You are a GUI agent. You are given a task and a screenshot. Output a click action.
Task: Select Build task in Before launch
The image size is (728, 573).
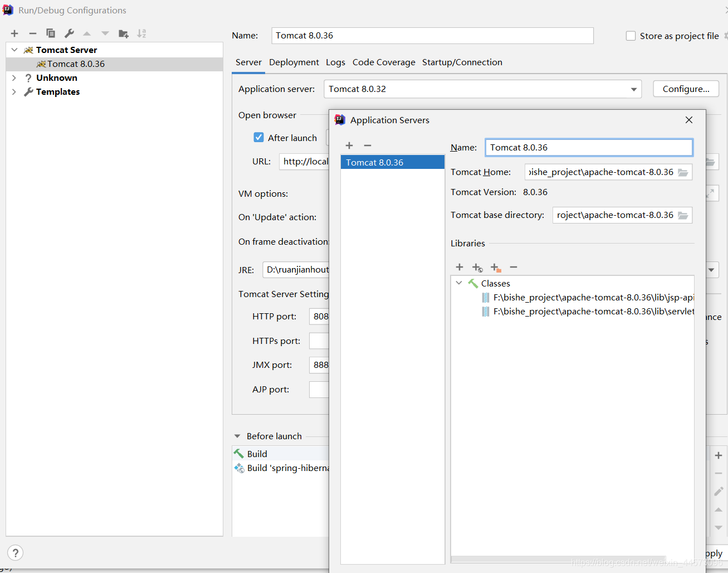281,454
